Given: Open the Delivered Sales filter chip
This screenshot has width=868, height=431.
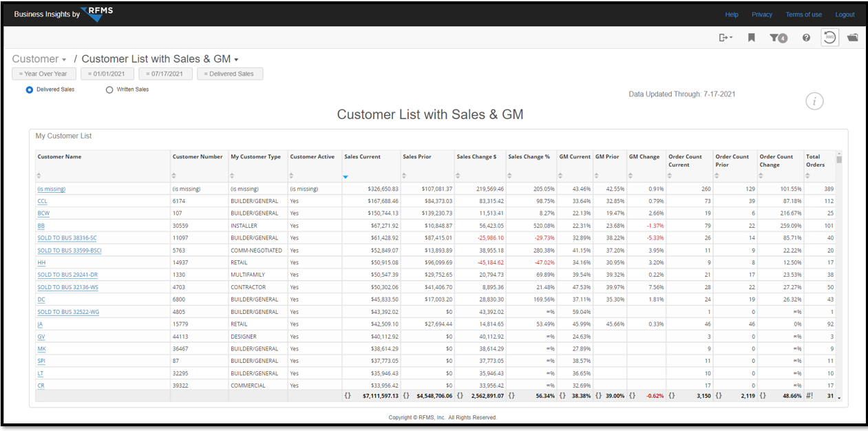Looking at the screenshot, I should tap(230, 74).
